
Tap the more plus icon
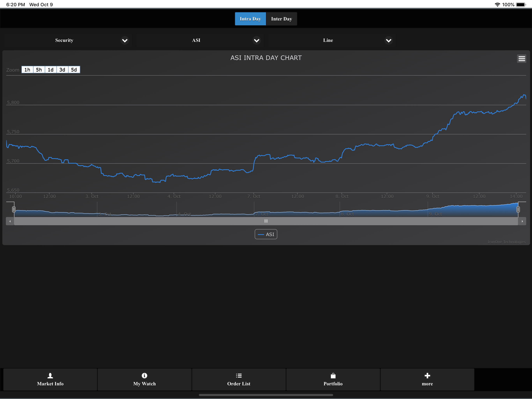tap(427, 375)
